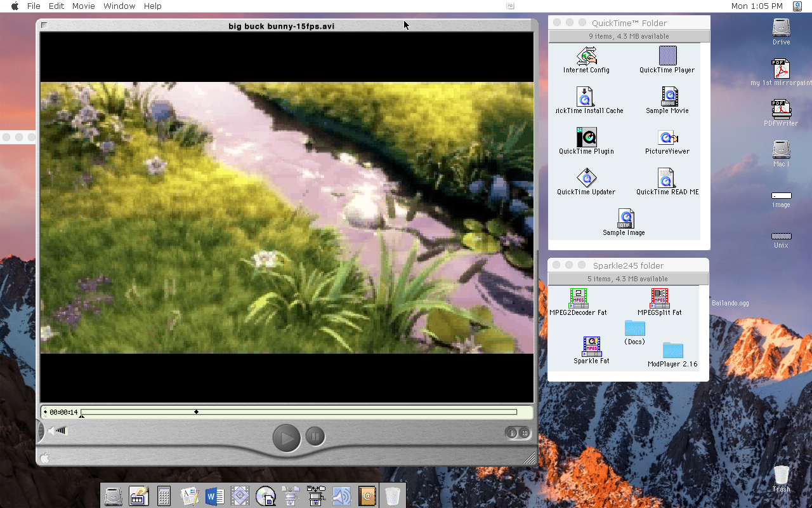Open the paint and text document dock icon
The width and height of the screenshot is (812, 508).
click(x=189, y=496)
